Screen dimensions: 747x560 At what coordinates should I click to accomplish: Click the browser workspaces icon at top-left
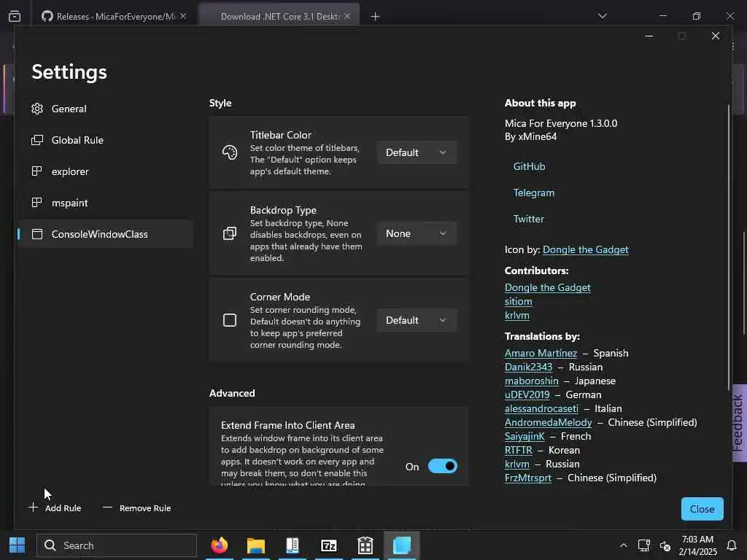point(15,16)
